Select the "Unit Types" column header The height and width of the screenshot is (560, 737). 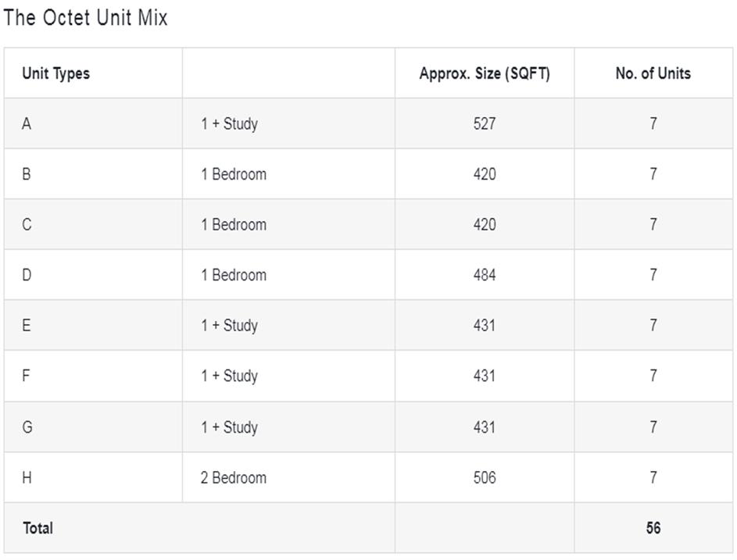pos(55,73)
